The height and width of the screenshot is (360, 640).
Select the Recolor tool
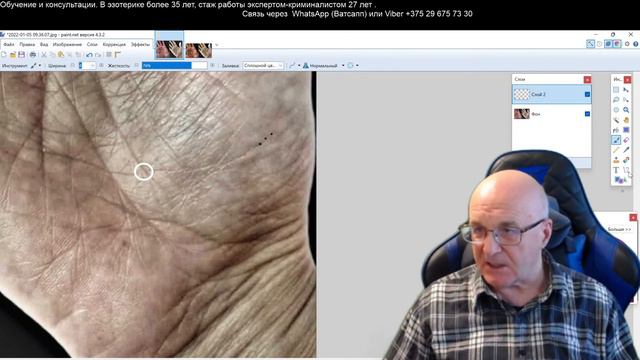(x=626, y=160)
